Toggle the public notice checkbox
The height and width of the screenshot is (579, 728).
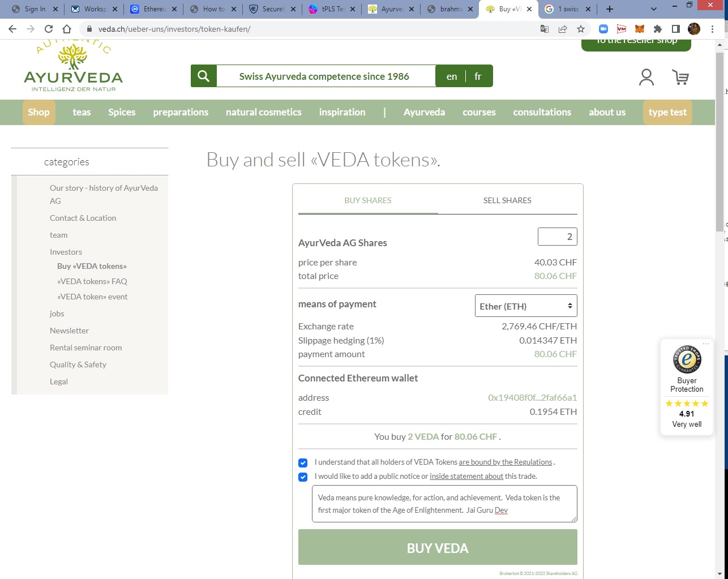coord(303,477)
